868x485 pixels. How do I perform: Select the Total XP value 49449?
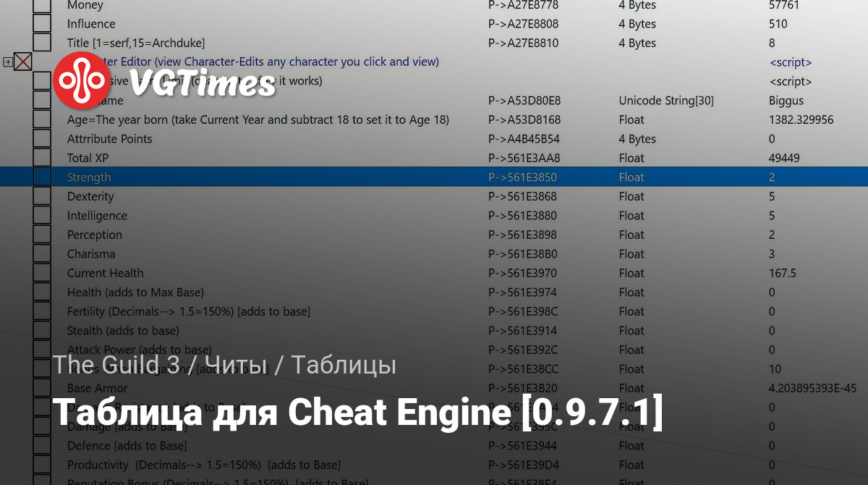(x=785, y=158)
